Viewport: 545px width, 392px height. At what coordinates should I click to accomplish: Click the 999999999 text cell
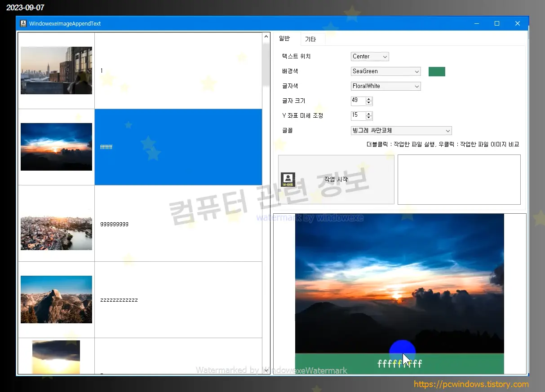pyautogui.click(x=178, y=223)
